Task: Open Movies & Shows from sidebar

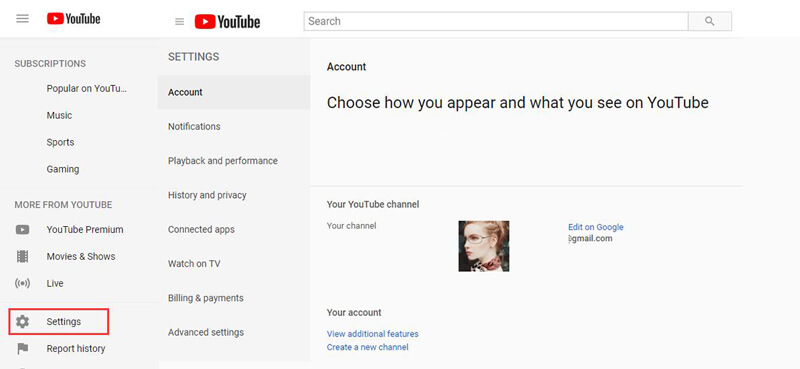Action: (x=81, y=256)
